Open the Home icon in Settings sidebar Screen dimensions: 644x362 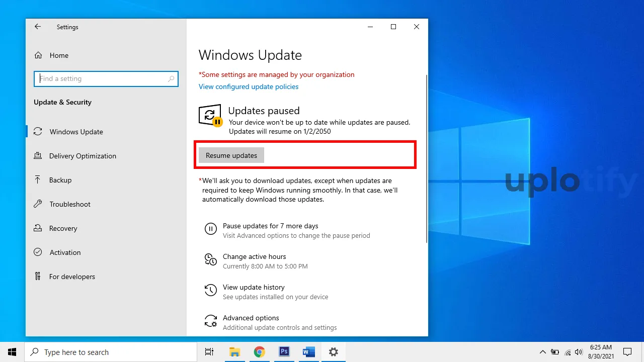click(38, 55)
